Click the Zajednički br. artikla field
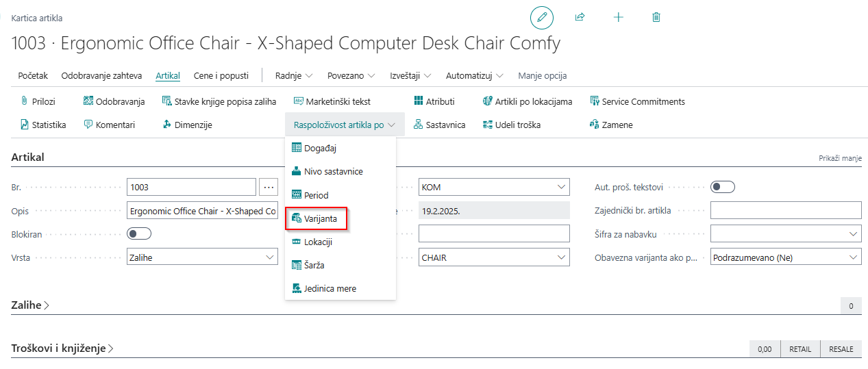The image size is (868, 369). [785, 210]
